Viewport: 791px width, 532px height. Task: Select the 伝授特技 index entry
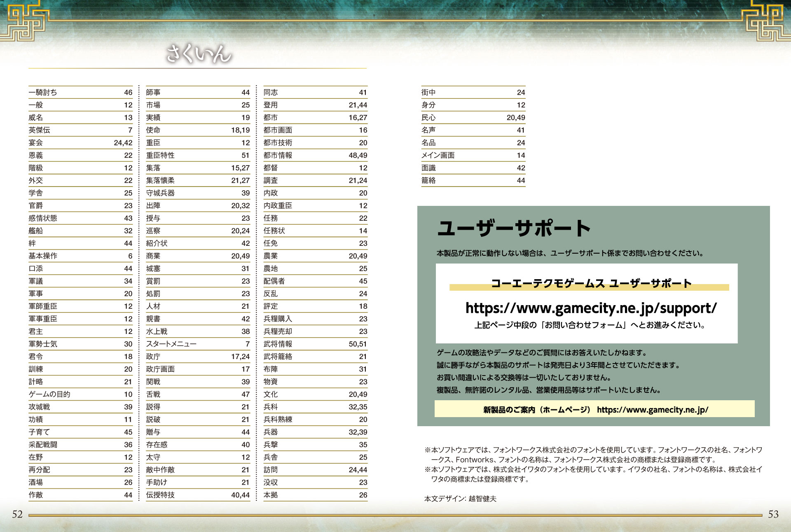pos(160,495)
